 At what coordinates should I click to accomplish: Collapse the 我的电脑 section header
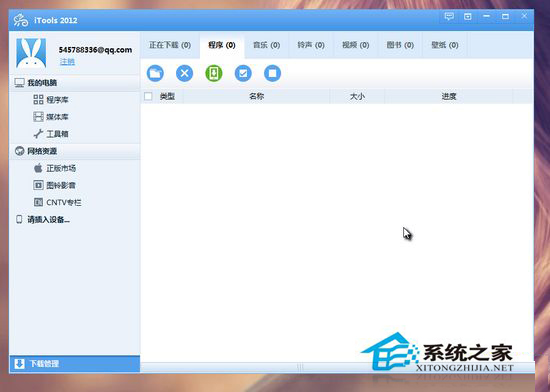[75, 83]
